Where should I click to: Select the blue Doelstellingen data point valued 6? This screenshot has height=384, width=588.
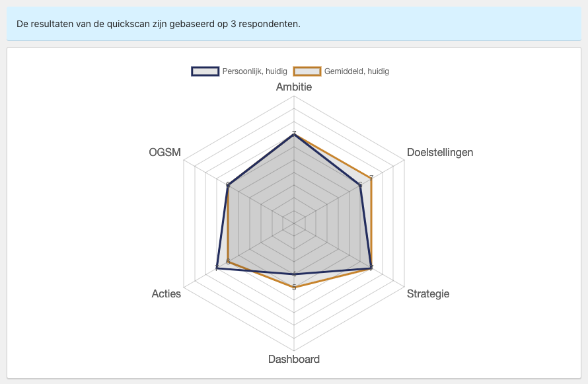(x=360, y=185)
